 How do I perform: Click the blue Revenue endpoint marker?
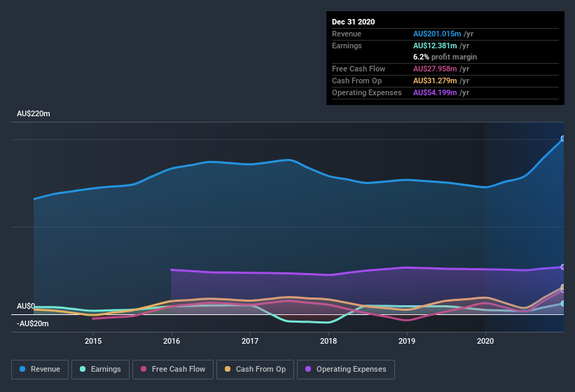pyautogui.click(x=563, y=139)
